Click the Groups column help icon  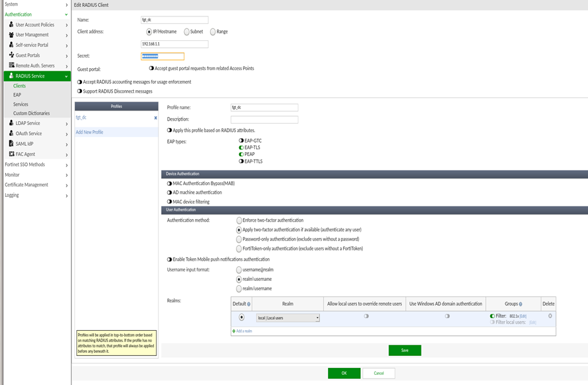pyautogui.click(x=520, y=304)
